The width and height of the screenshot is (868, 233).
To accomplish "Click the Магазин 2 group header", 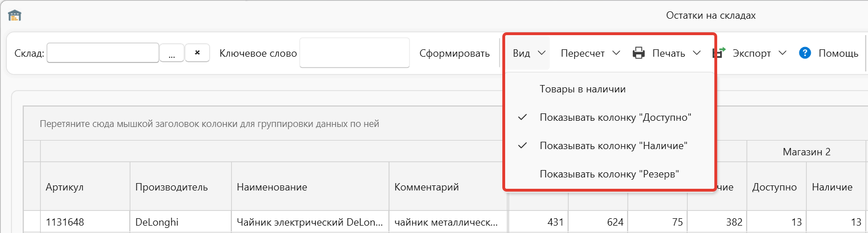I will click(x=807, y=152).
